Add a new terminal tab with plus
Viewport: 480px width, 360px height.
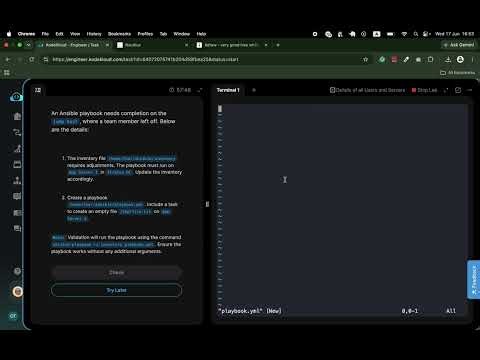254,90
